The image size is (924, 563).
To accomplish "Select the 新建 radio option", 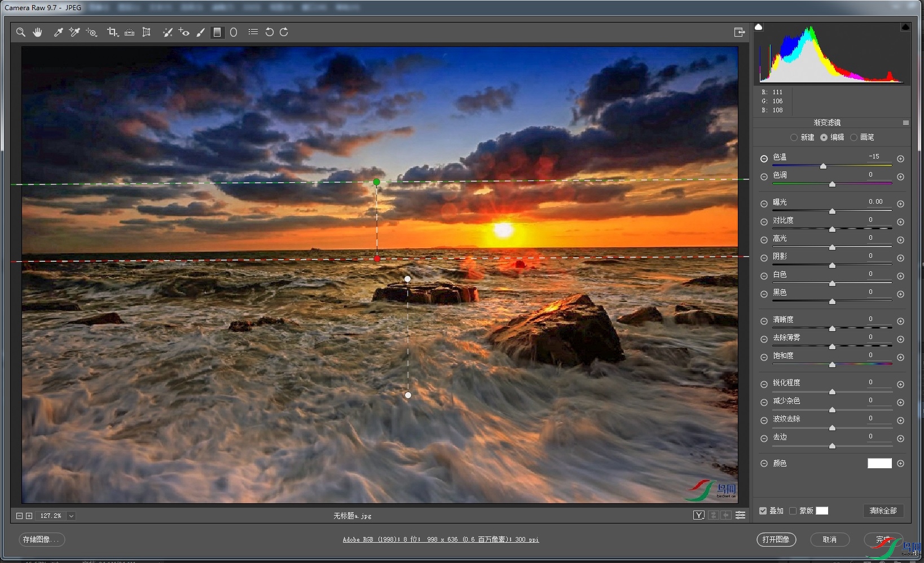I will click(794, 138).
